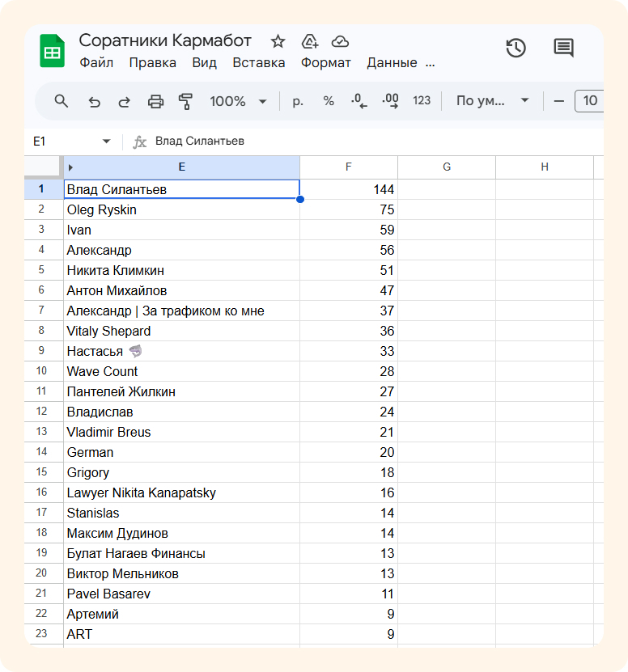The width and height of the screenshot is (628, 672).
Task: Open the zoom 100% dropdown
Action: pyautogui.click(x=238, y=102)
